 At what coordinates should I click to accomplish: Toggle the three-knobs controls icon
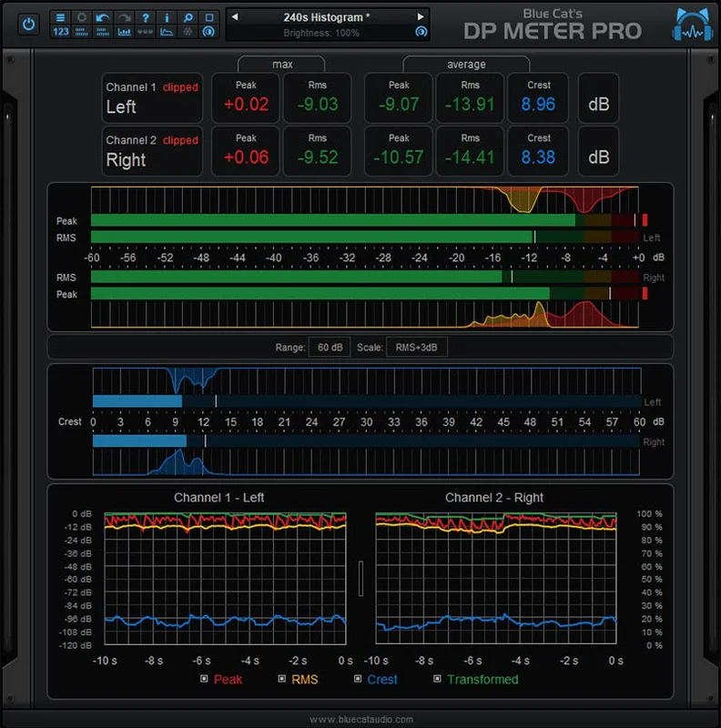point(146,32)
